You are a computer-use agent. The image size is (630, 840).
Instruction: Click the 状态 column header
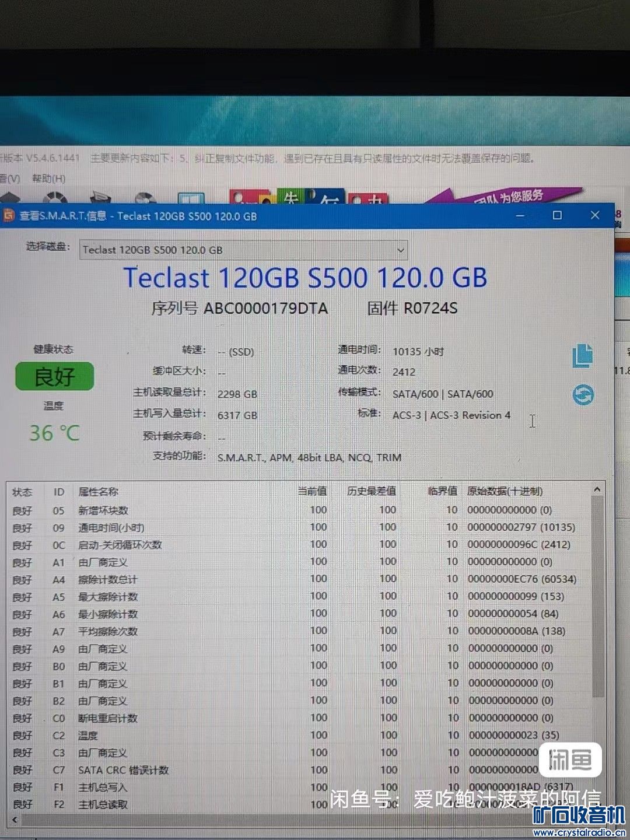(x=22, y=492)
